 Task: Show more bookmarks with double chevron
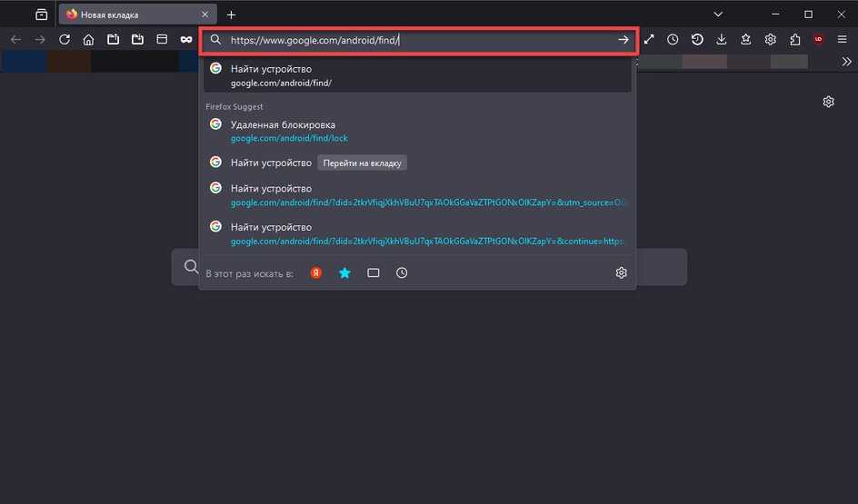tap(846, 62)
